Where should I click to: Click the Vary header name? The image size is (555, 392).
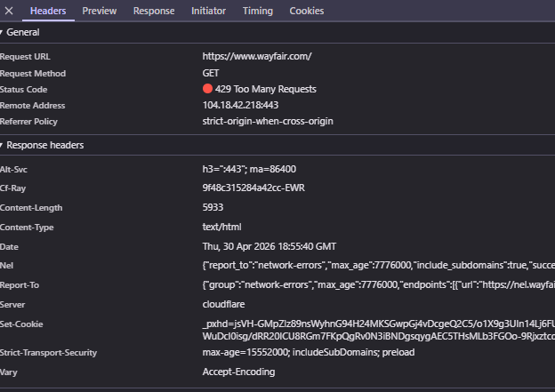click(9, 372)
